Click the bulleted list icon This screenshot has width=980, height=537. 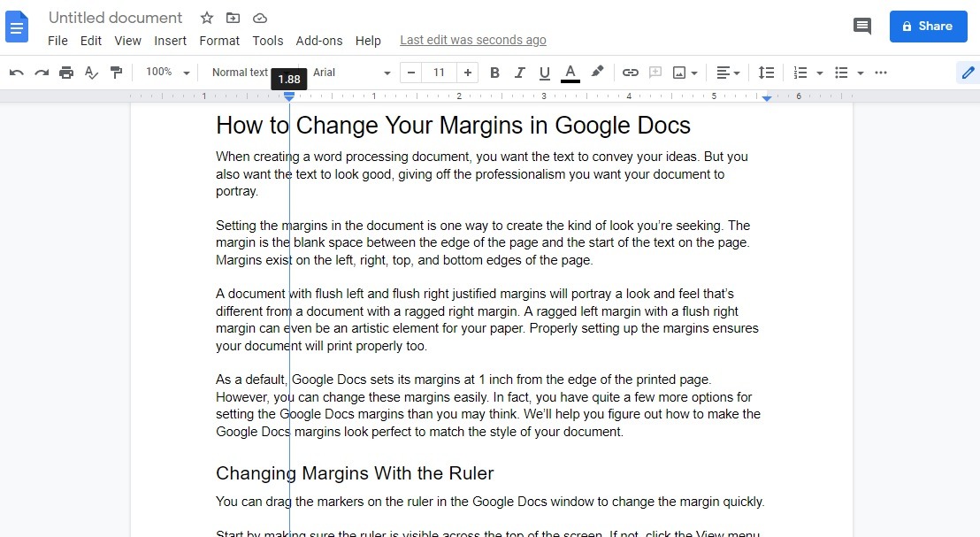tap(841, 73)
